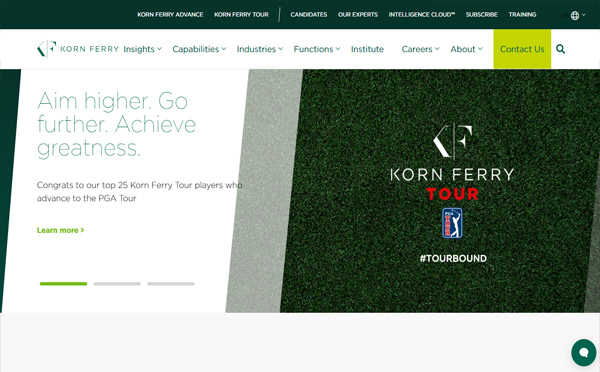Click the PGA Tour logo badge
The width and height of the screenshot is (600, 372).
click(x=452, y=223)
